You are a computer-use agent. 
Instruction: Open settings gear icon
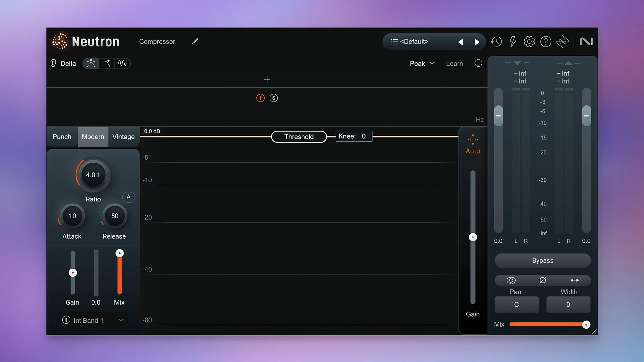(529, 42)
